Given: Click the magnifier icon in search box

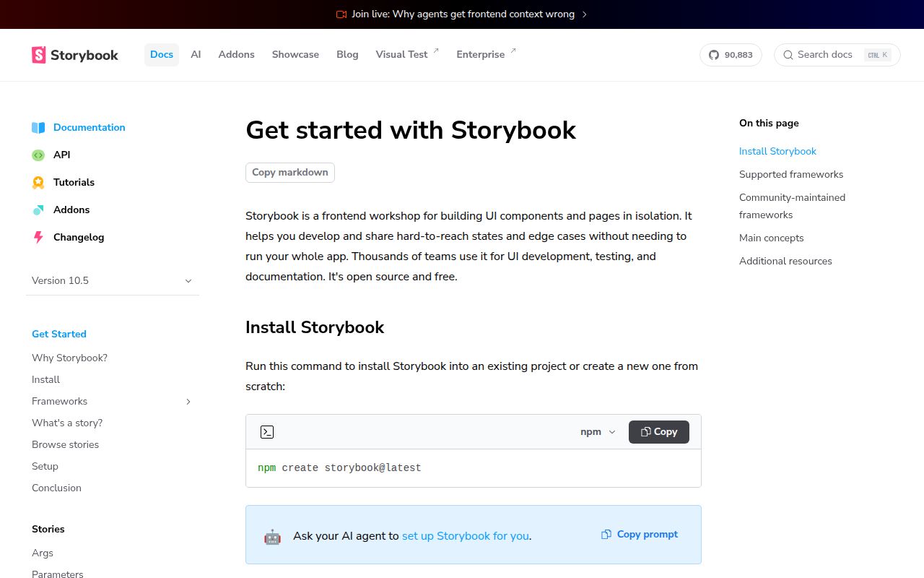Looking at the screenshot, I should point(788,55).
